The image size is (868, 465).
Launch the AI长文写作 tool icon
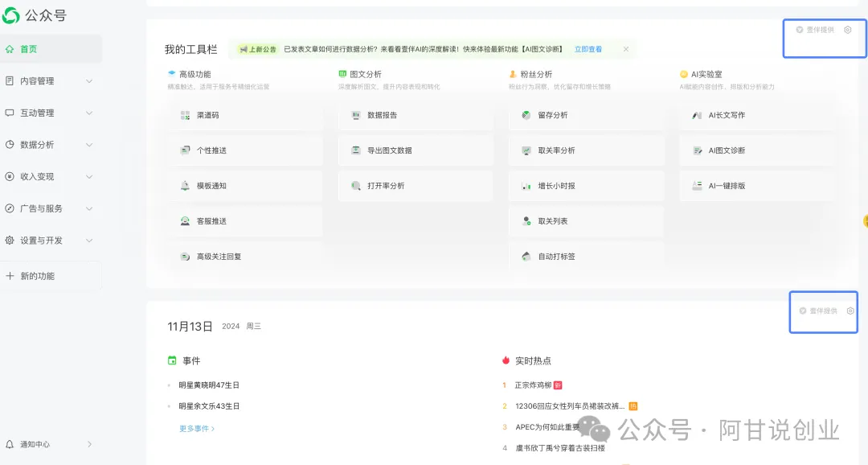coord(697,115)
